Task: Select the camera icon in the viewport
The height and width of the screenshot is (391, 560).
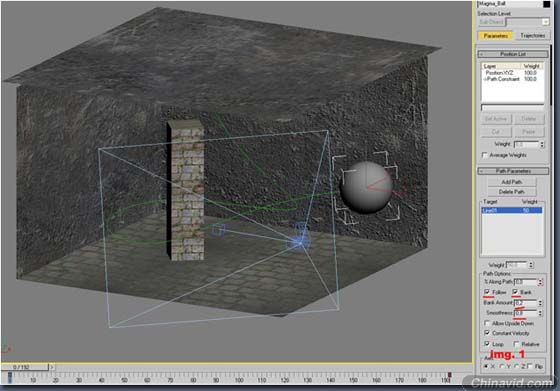Action: tap(300, 241)
